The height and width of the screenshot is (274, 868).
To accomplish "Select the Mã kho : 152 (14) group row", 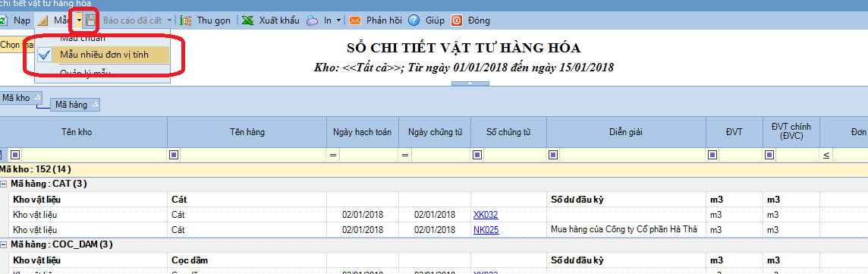I will point(434,168).
